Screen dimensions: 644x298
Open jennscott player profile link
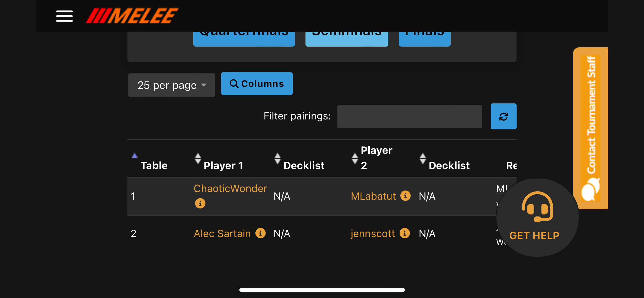point(373,234)
